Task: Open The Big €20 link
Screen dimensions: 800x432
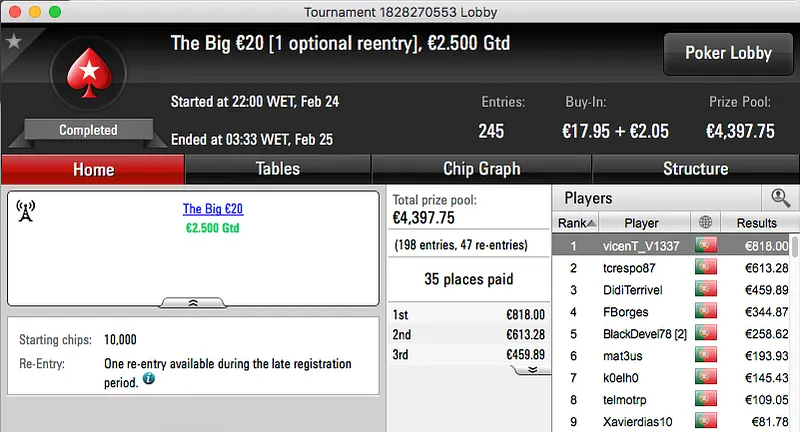Action: click(213, 209)
